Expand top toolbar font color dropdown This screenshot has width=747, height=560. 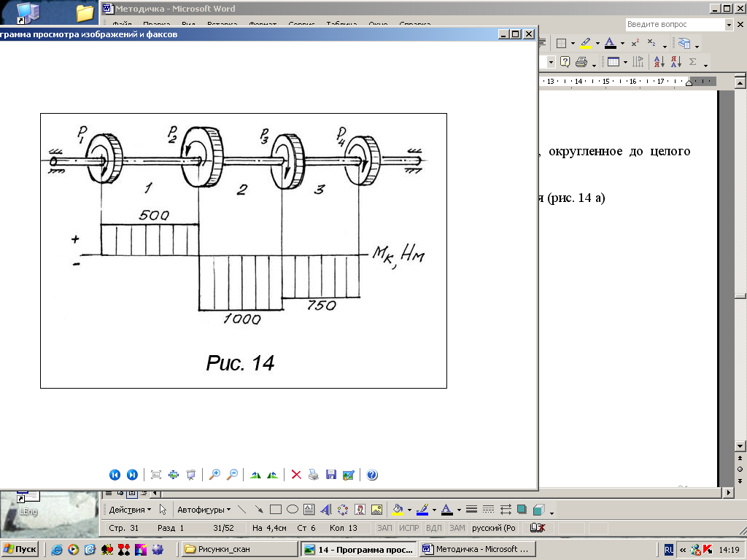click(622, 44)
